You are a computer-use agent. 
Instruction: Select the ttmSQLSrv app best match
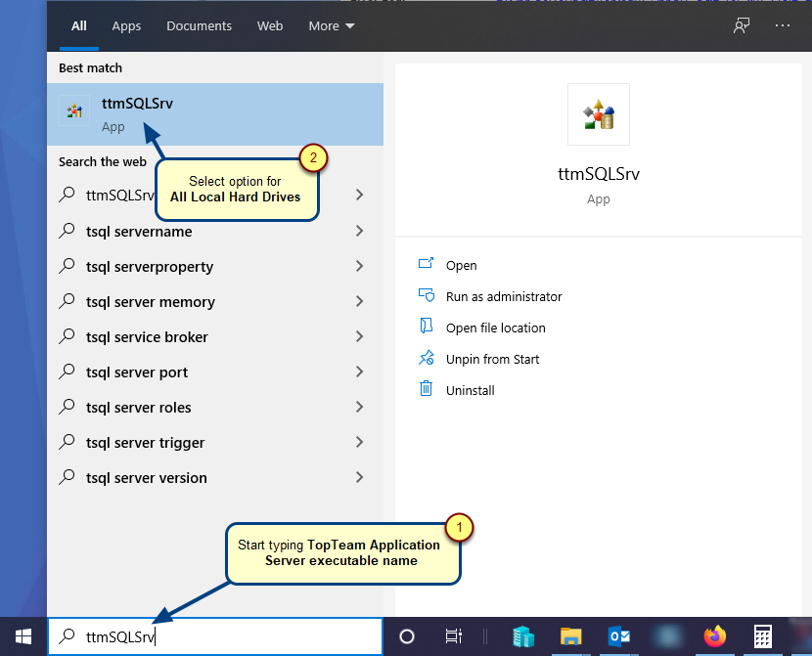(215, 113)
